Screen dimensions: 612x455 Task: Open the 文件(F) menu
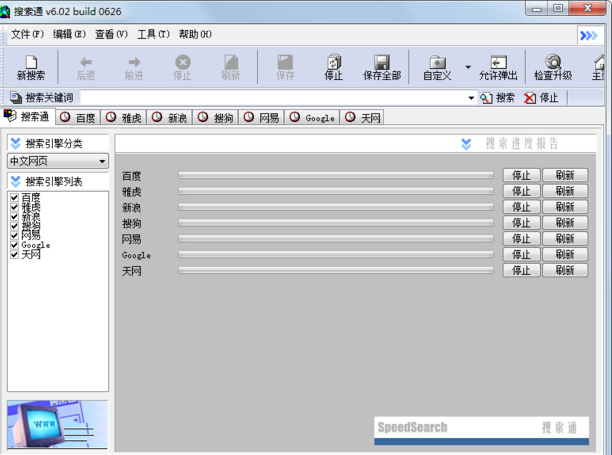[27, 34]
